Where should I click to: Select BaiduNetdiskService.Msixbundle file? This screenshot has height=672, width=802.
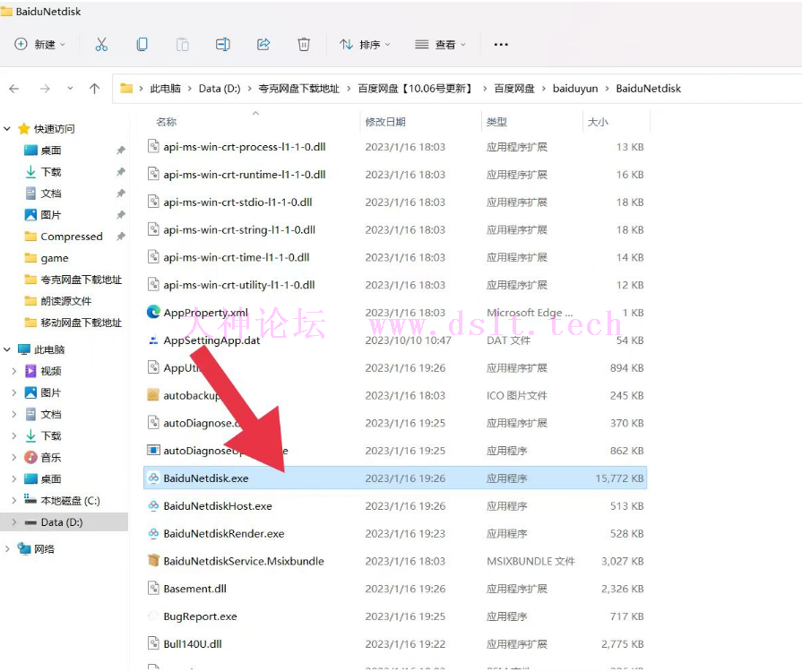pyautogui.click(x=395, y=561)
